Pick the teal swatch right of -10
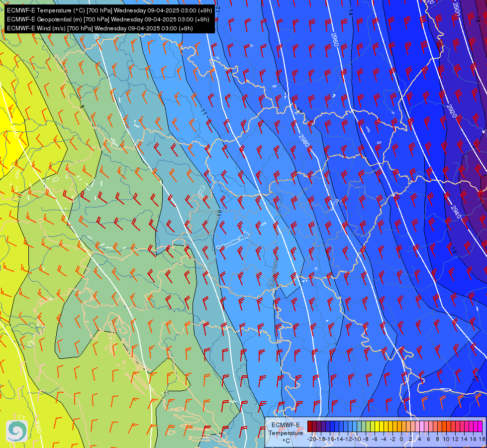 (359, 426)
